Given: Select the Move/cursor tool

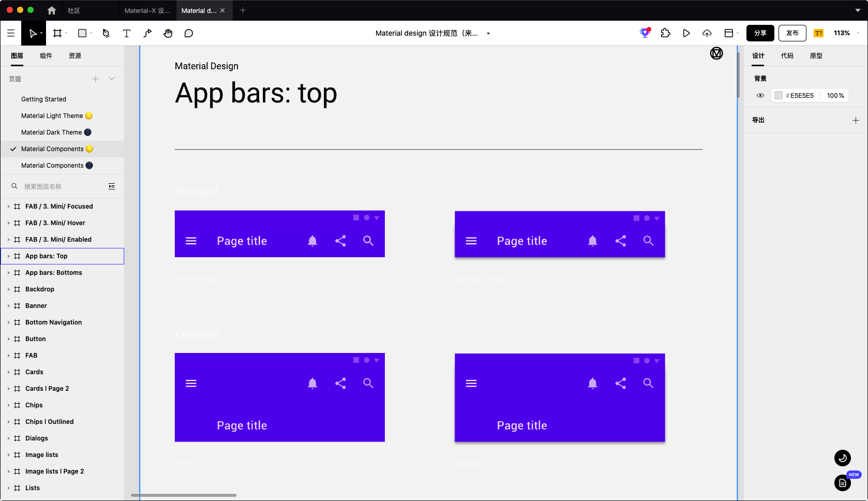Looking at the screenshot, I should pos(33,33).
